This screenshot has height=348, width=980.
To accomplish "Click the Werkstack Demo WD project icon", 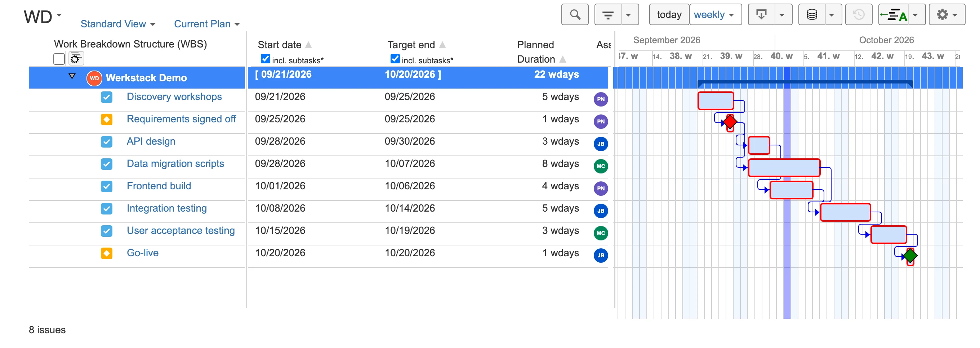I will point(94,78).
